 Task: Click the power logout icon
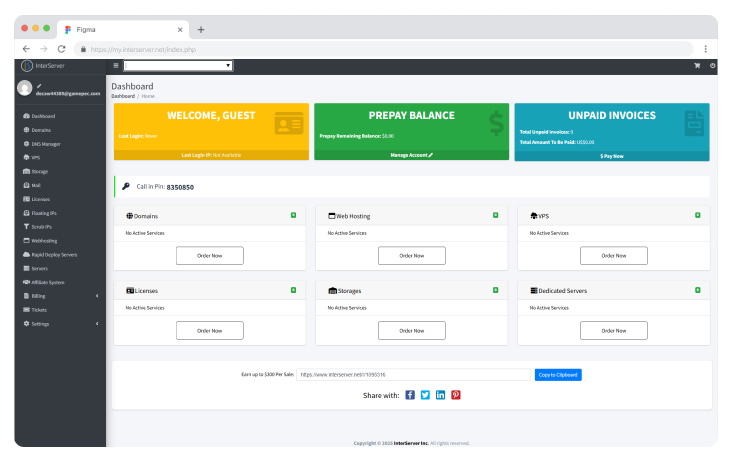click(x=712, y=66)
